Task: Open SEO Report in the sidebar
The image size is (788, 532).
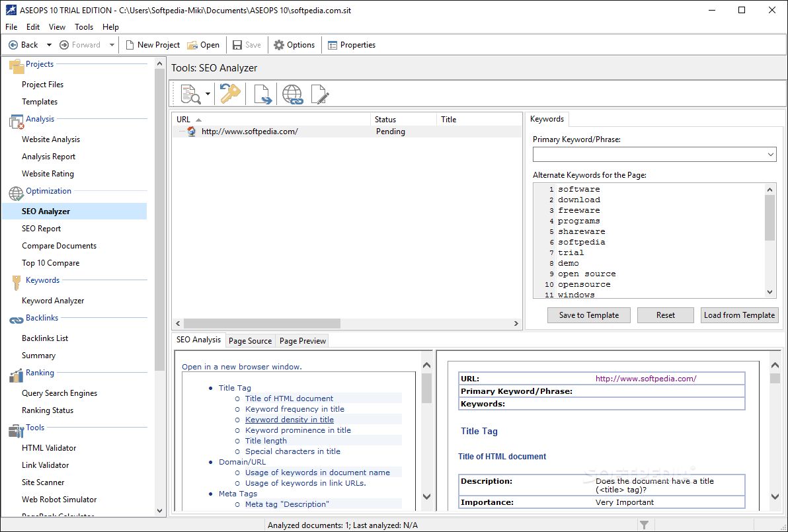Action: tap(41, 228)
